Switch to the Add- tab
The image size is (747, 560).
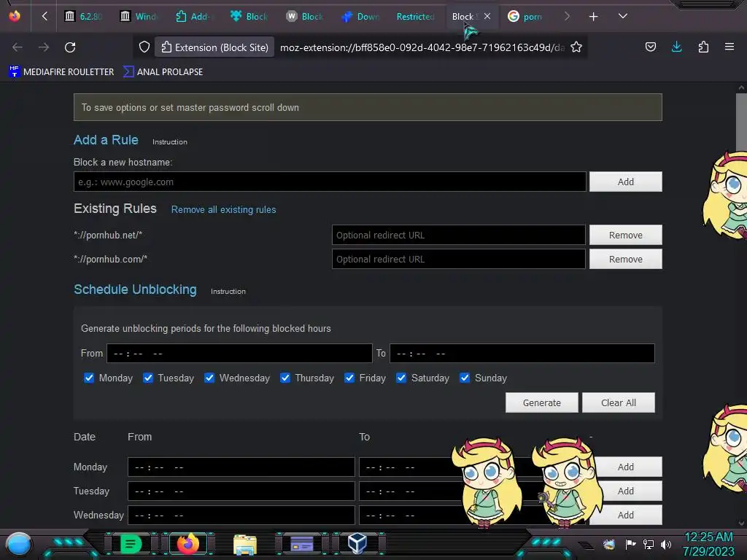click(x=194, y=17)
